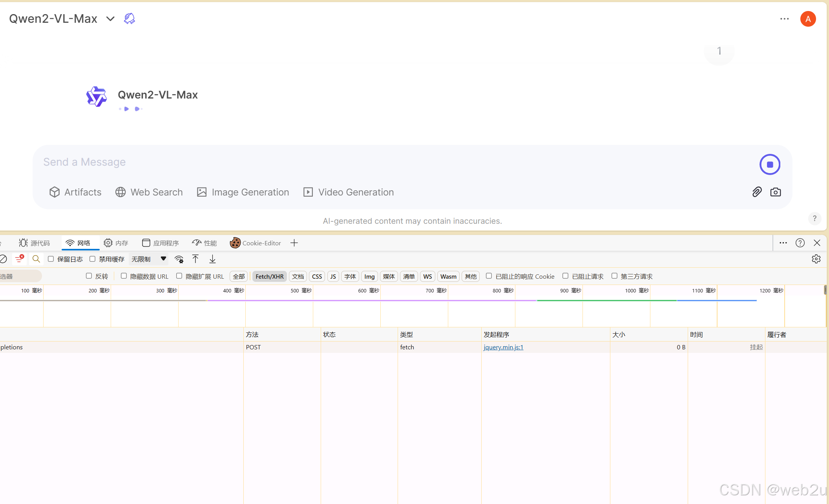The width and height of the screenshot is (829, 504).
Task: Select the 清单 filter
Action: tap(409, 276)
